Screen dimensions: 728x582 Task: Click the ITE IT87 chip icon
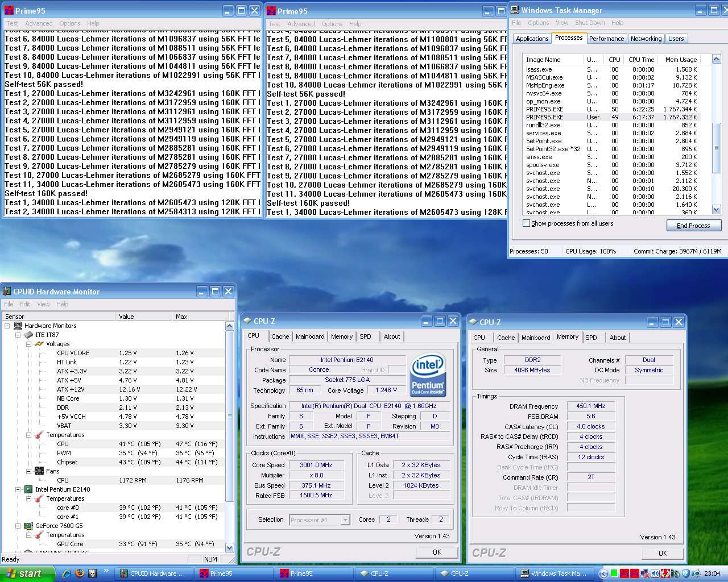[28, 335]
